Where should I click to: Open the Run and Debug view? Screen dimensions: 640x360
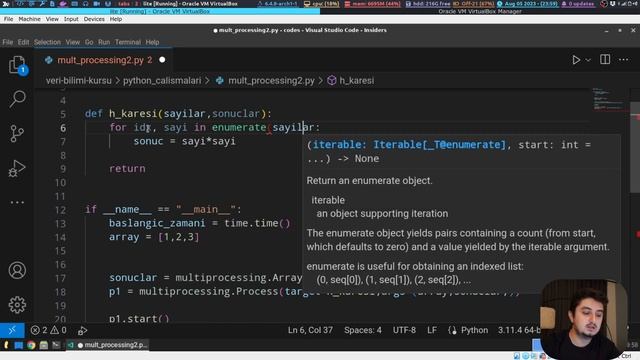(x=17, y=168)
